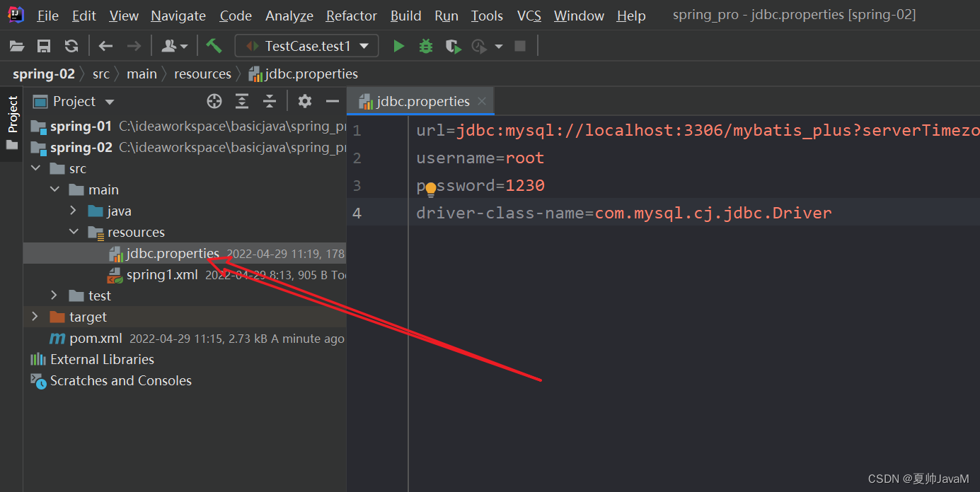Click jdbc.properties in the breadcrumb bar
Screen dimensions: 980x492
coord(303,74)
